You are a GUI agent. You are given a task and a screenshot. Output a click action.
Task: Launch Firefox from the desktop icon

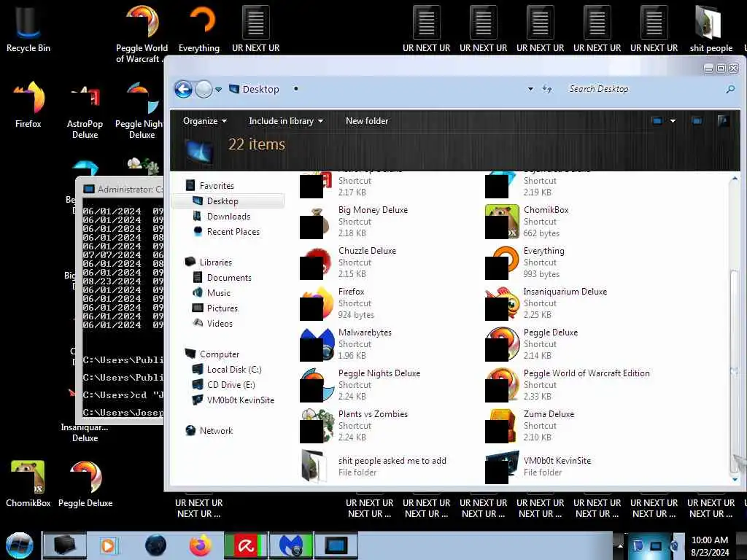tap(28, 105)
